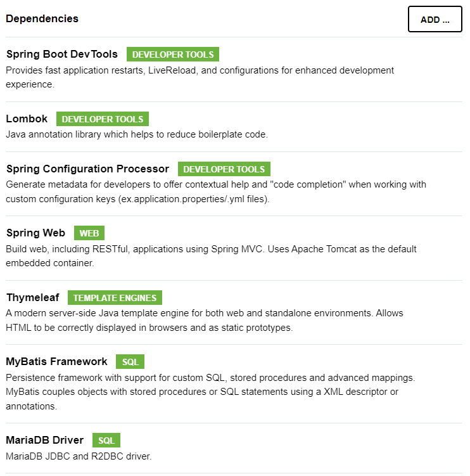Select the Spring Web dependency title
The height and width of the screenshot is (476, 470).
(35, 233)
